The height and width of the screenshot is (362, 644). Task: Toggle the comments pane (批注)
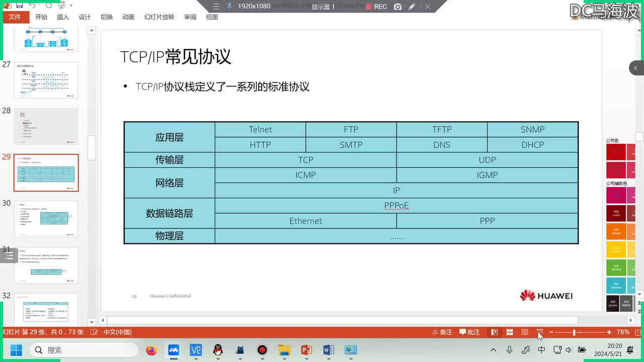pos(470,332)
